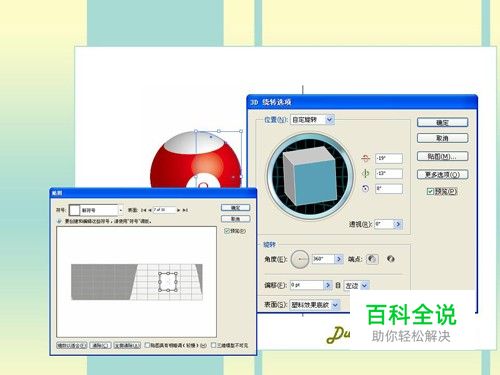The height and width of the screenshot is (375, 500).
Task: Select the mapped symbol bounding box in preview
Action: [168, 282]
